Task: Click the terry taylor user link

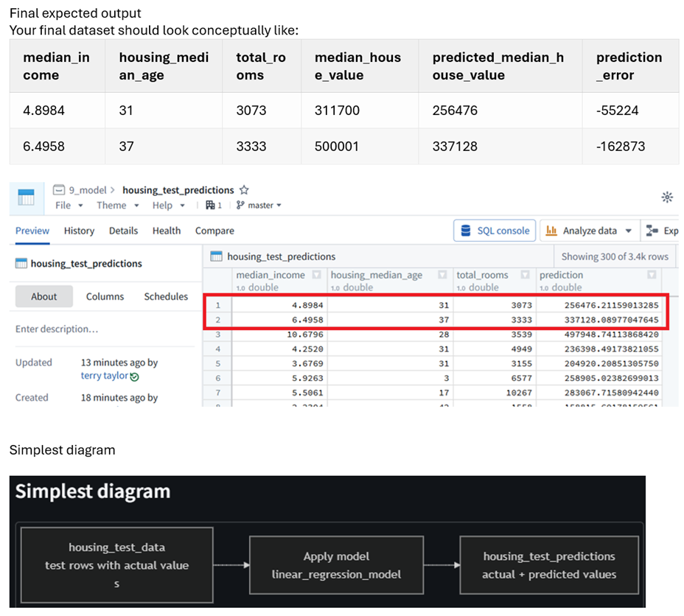Action: tap(105, 376)
